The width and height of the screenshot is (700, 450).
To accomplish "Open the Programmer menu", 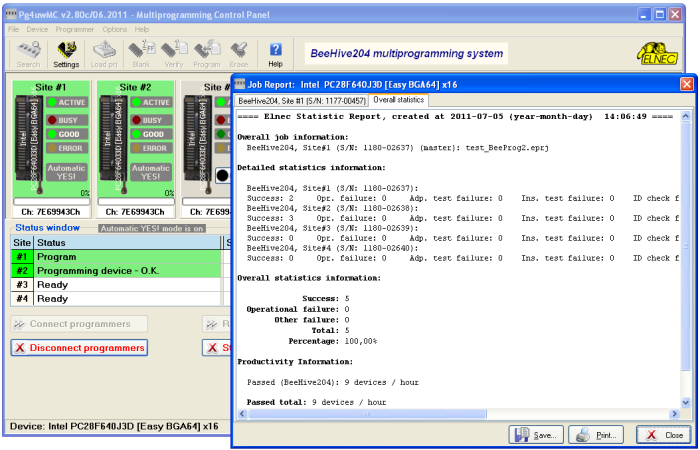I will tap(75, 29).
